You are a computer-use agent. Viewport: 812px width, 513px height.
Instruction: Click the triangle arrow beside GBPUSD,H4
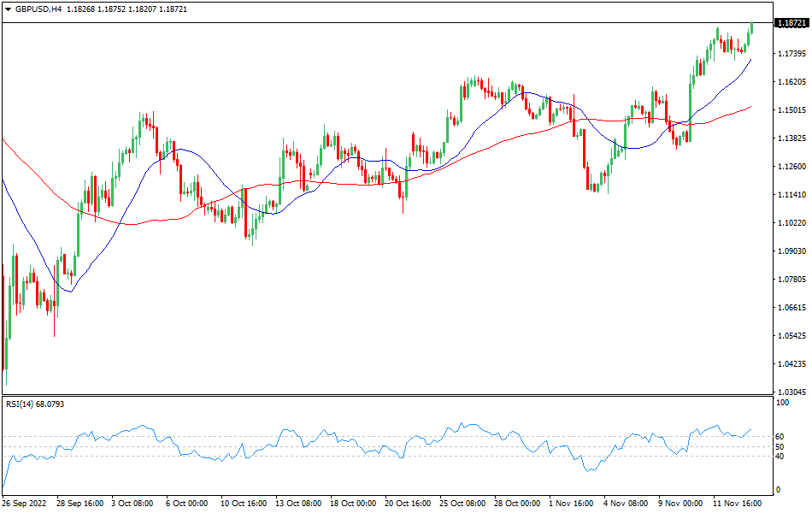pyautogui.click(x=8, y=9)
